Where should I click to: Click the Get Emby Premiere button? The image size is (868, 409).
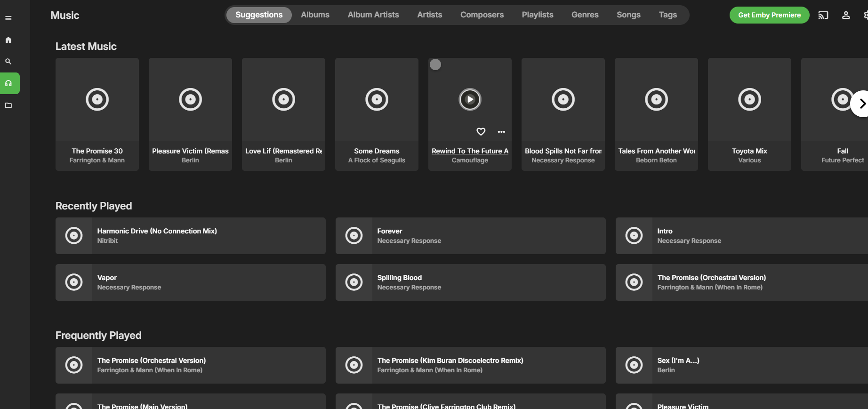tap(769, 15)
